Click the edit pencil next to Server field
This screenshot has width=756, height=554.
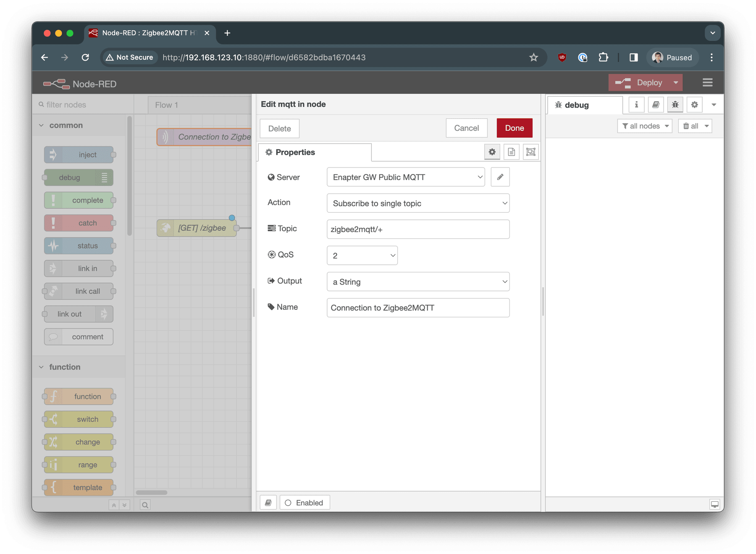[500, 177]
